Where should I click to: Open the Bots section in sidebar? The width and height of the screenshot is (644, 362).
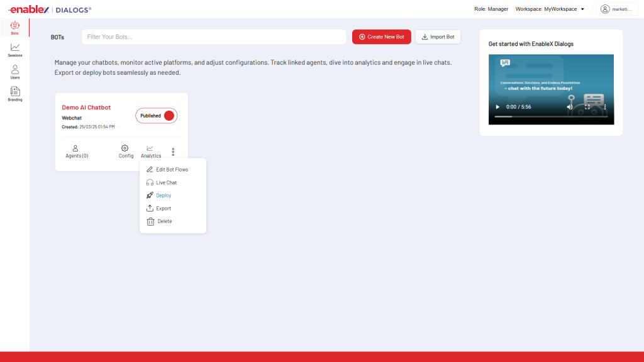pos(15,28)
